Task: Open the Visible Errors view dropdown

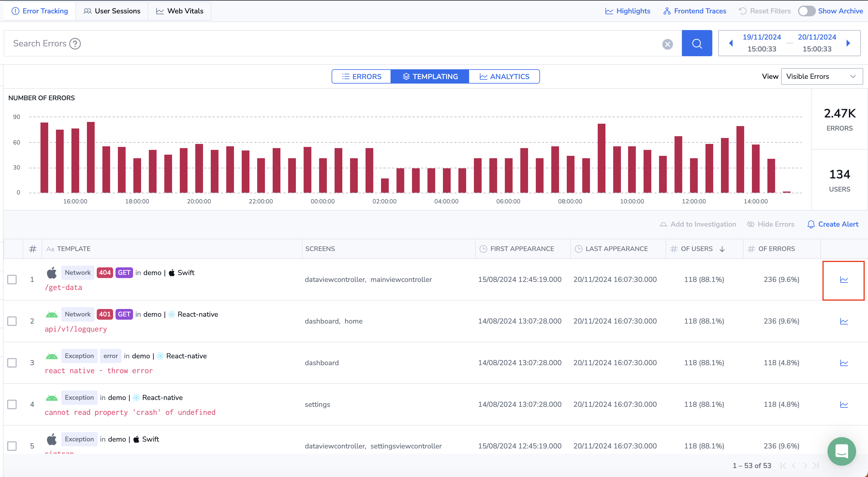Action: click(x=822, y=76)
